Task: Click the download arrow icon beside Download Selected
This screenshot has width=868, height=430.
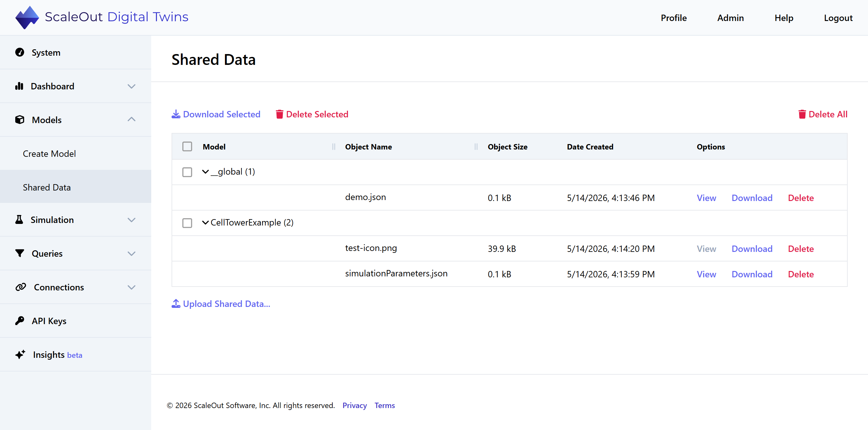Action: coord(176,114)
